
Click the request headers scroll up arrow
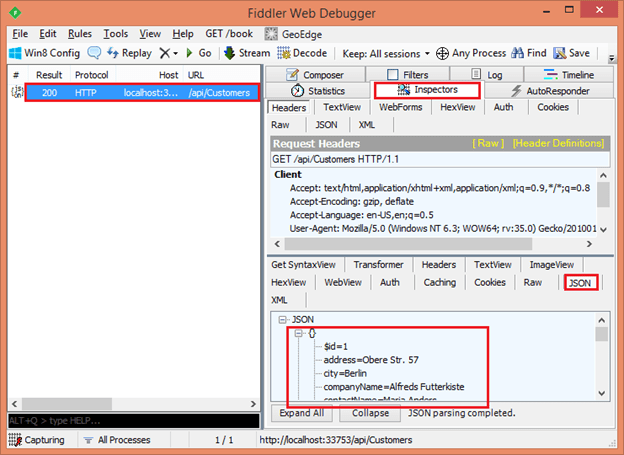tap(603, 176)
